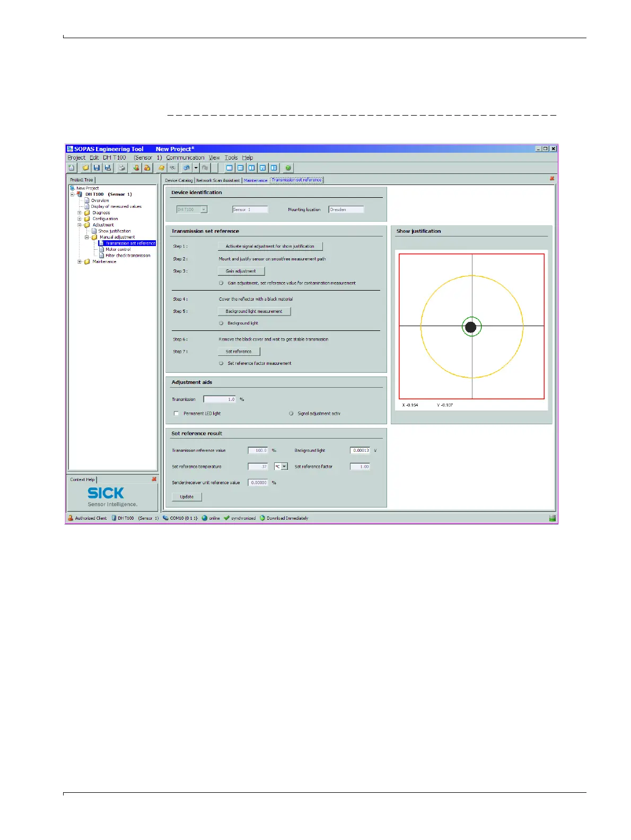
Task: Select Filter check transmission tree item
Action: point(128,256)
